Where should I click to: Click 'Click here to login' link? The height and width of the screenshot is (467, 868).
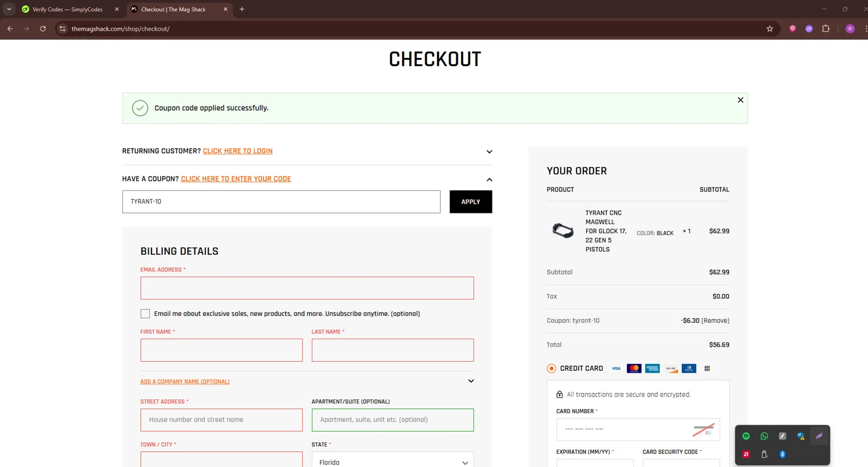click(238, 151)
